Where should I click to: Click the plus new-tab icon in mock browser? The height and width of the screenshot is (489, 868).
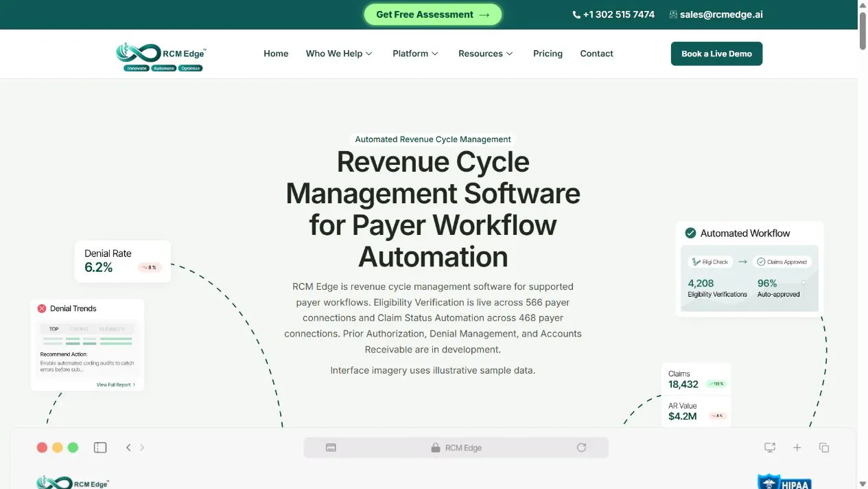click(797, 448)
